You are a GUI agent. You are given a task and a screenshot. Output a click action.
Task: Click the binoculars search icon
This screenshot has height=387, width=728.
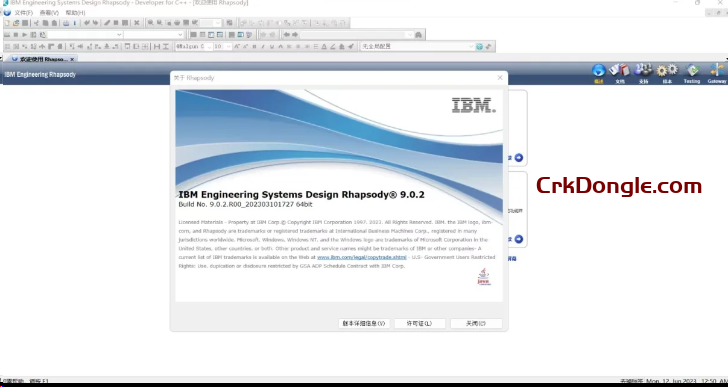click(x=418, y=35)
